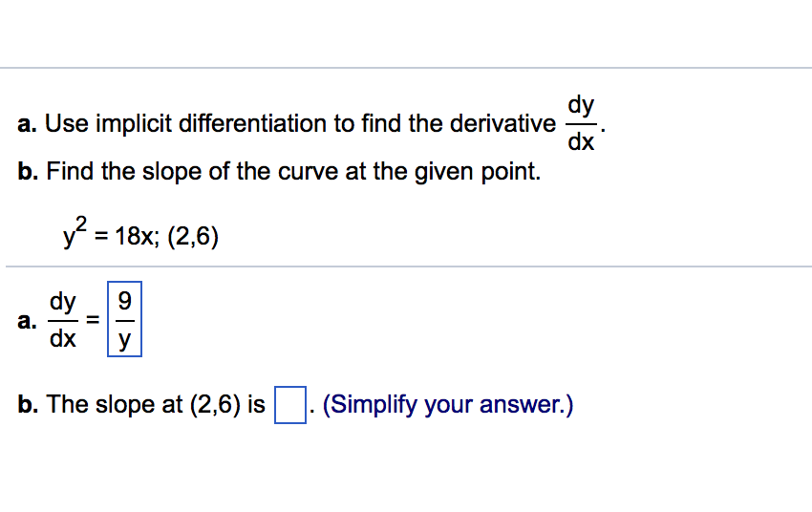This screenshot has height=512, width=812.
Task: Click the divider line below the equation
Action: (409, 267)
